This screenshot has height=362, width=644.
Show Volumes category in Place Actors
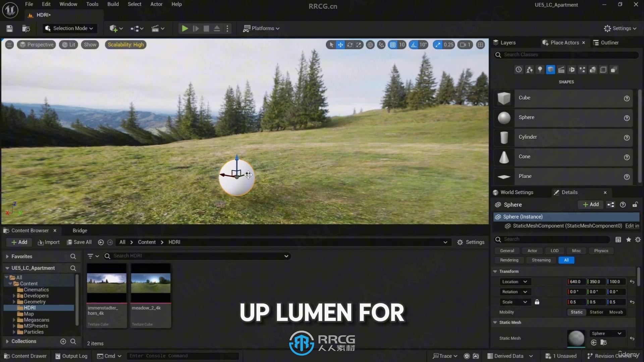point(603,70)
